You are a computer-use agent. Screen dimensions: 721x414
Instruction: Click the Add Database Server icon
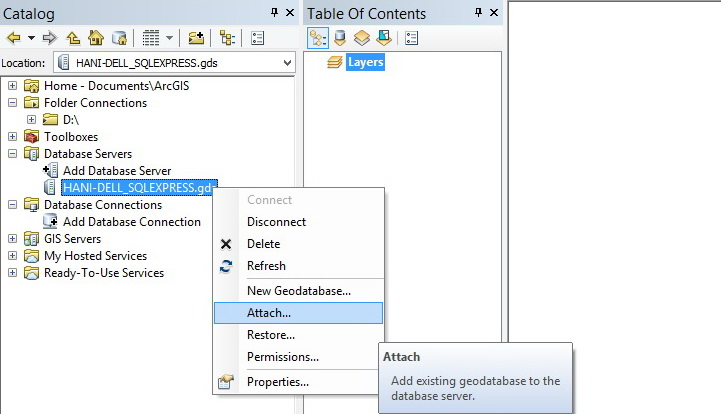click(50, 170)
